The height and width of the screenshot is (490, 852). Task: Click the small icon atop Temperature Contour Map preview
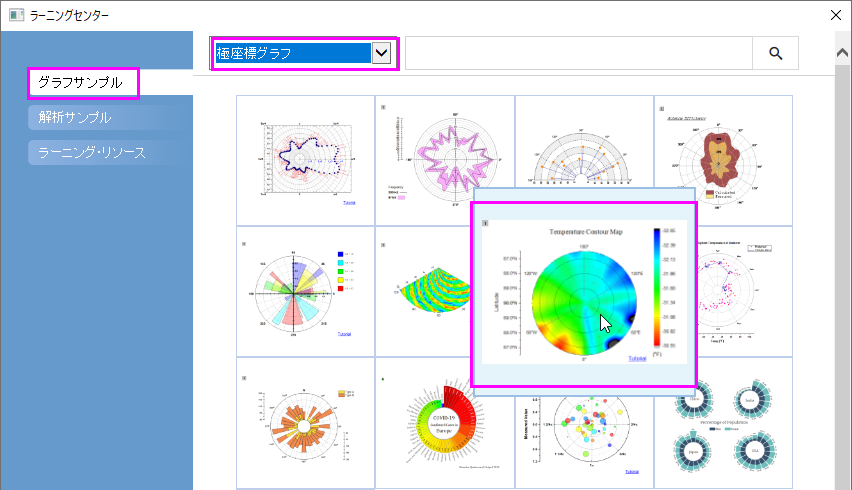485,223
